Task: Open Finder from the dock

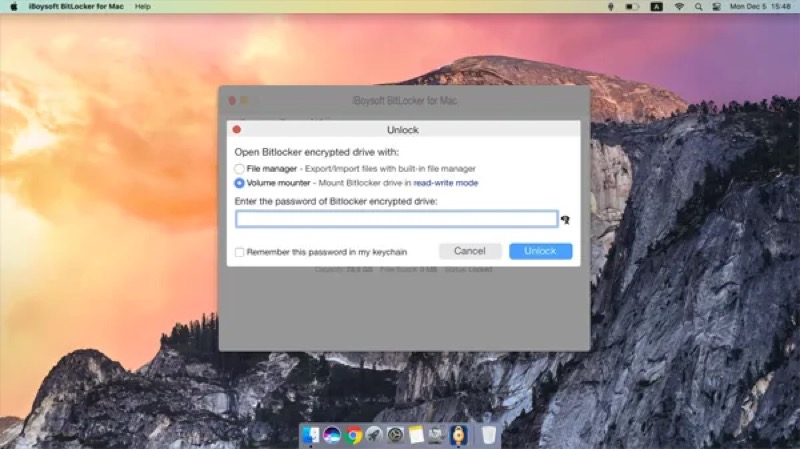Action: click(x=310, y=435)
